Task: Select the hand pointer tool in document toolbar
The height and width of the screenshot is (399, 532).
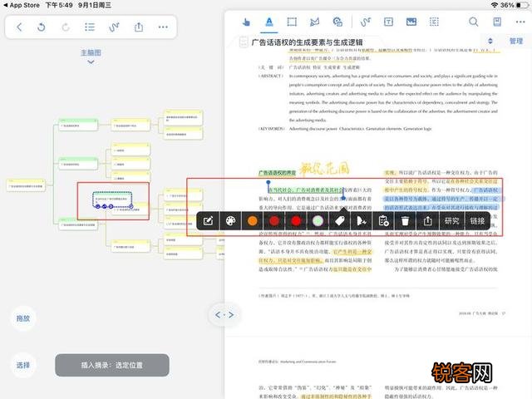Action: (x=246, y=22)
